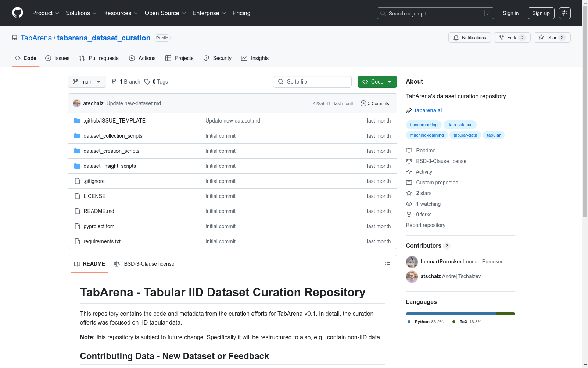
Task: Click the README.md file icon
Action: point(77,211)
